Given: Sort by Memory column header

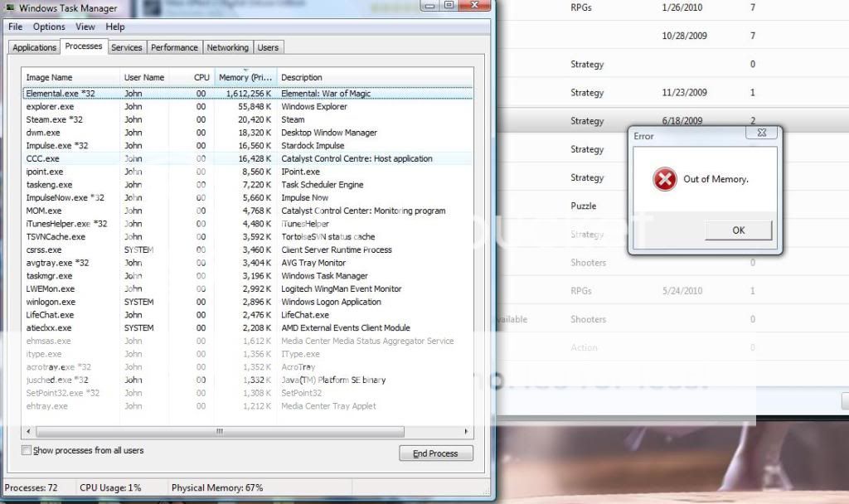Looking at the screenshot, I should [x=245, y=77].
